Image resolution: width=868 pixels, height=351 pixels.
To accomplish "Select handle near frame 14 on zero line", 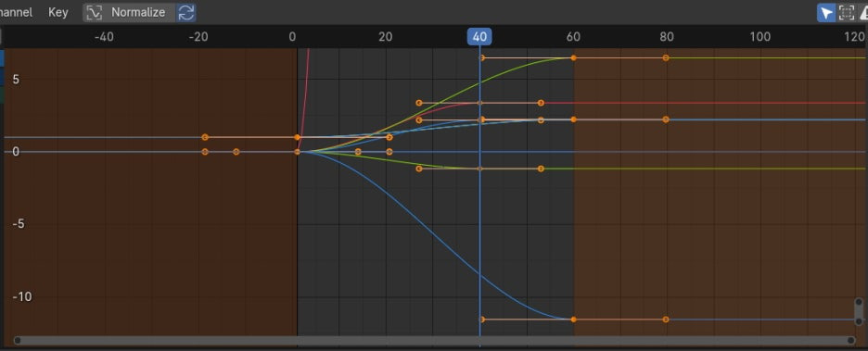I will [x=358, y=152].
